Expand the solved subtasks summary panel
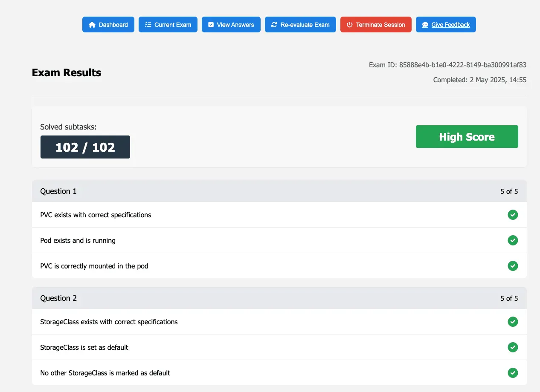 click(x=279, y=136)
